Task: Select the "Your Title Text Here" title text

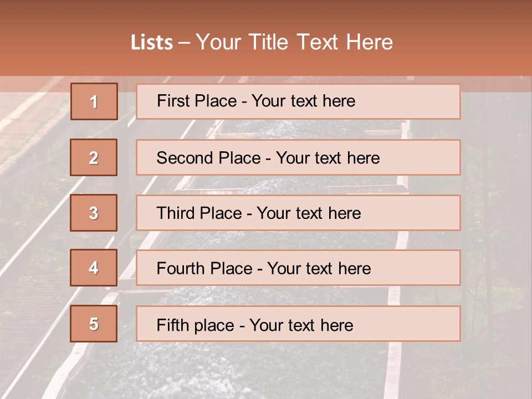Action: click(x=294, y=42)
